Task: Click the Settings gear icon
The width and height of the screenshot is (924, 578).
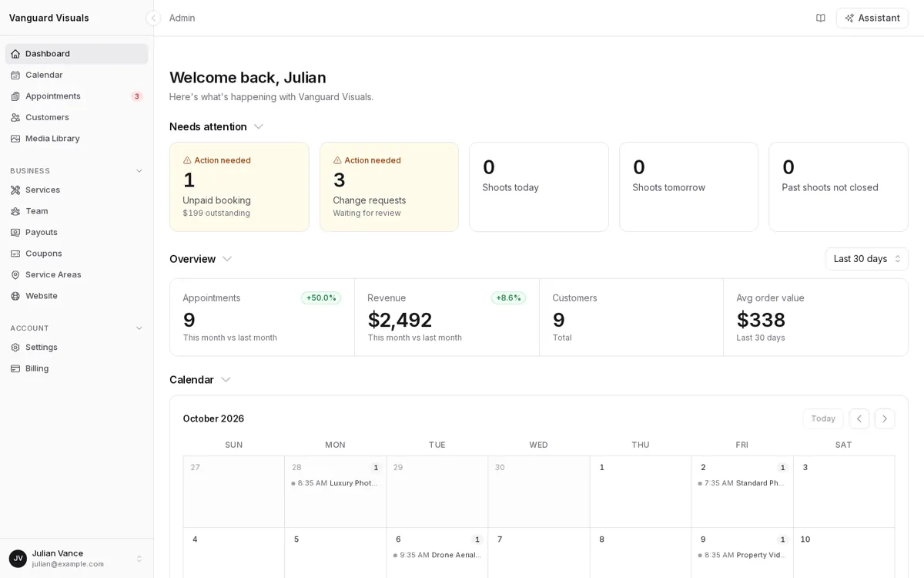Action: click(15, 347)
